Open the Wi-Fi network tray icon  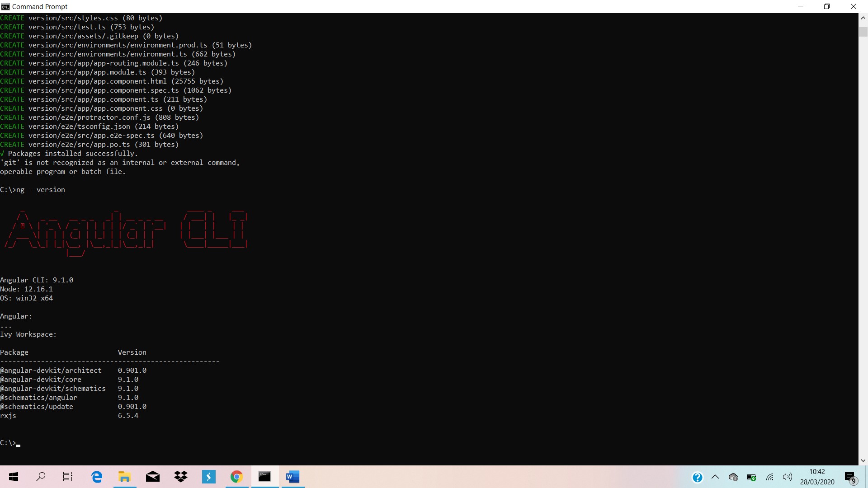click(770, 477)
